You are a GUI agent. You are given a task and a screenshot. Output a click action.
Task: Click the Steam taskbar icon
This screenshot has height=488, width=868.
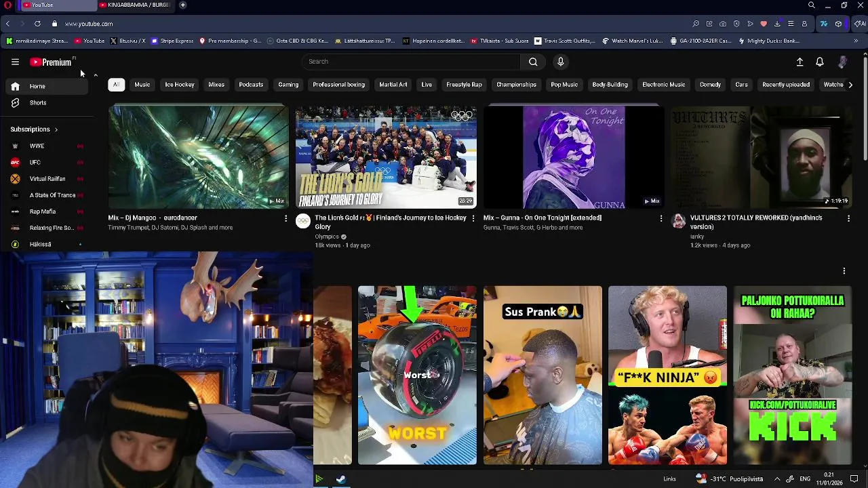340,479
